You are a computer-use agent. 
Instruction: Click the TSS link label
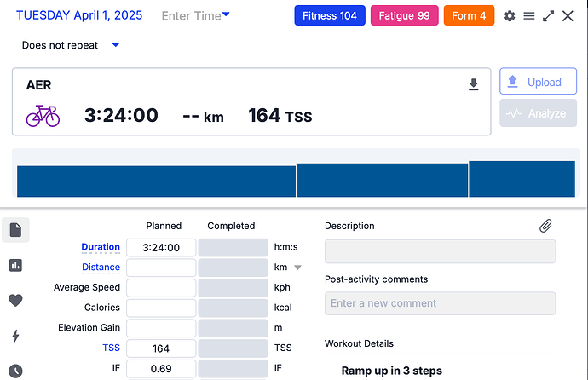(111, 348)
